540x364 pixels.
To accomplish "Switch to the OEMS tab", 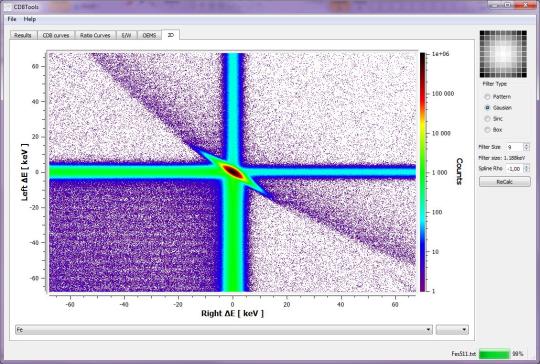I will pos(149,35).
